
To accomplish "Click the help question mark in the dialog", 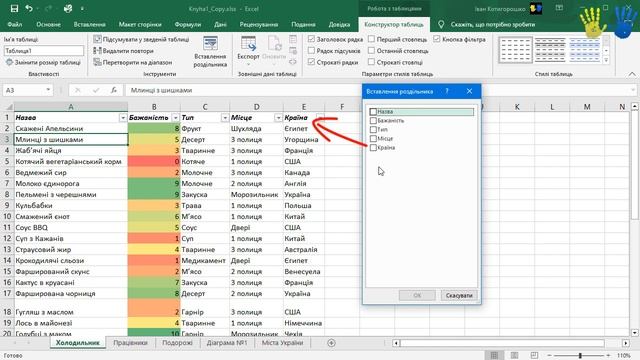I will click(x=447, y=91).
